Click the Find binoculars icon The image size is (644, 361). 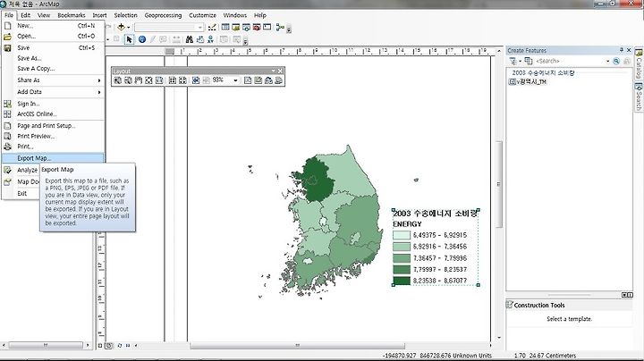(190, 39)
